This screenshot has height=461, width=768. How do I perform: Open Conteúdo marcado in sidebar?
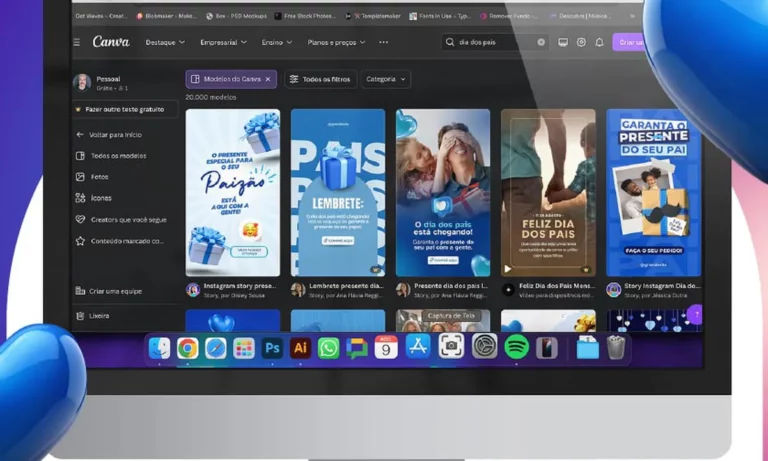coord(120,241)
